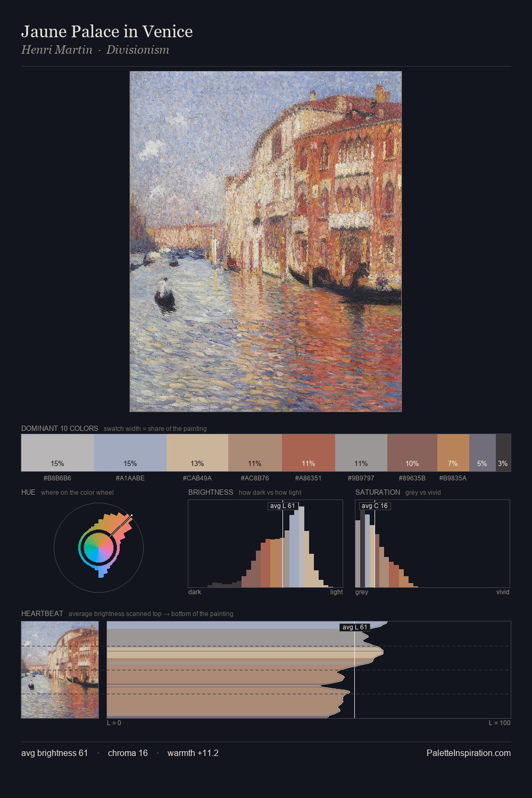This screenshot has width=532, height=798.
Task: Click the "Divisionism" style label
Action: click(138, 50)
